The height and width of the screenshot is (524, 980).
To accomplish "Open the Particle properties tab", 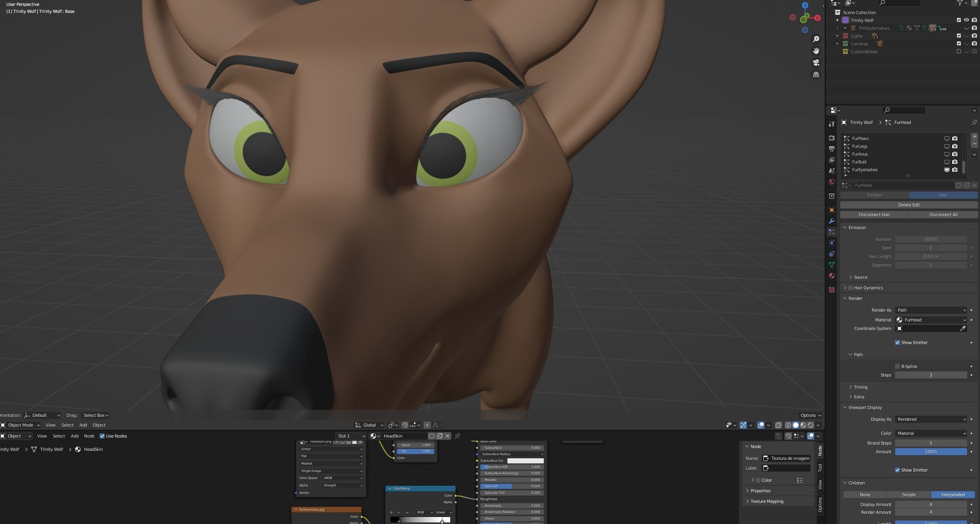I will [832, 232].
